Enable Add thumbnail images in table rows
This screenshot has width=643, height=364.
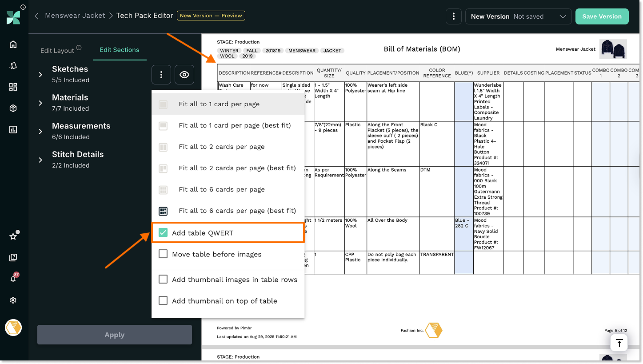tap(163, 280)
